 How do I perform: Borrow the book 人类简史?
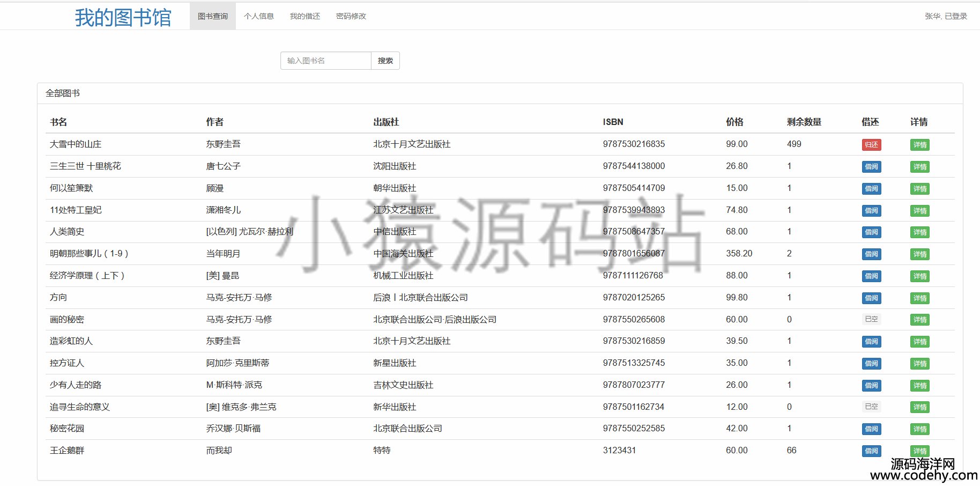871,232
